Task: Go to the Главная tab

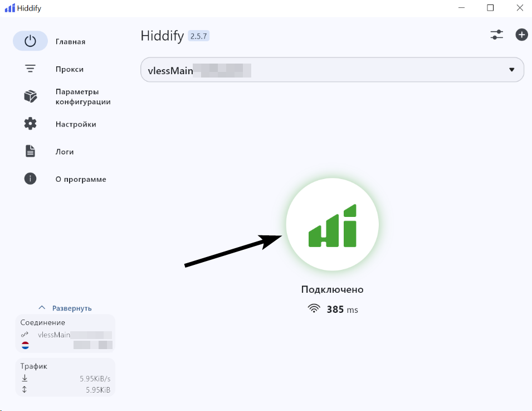Action: [x=70, y=42]
